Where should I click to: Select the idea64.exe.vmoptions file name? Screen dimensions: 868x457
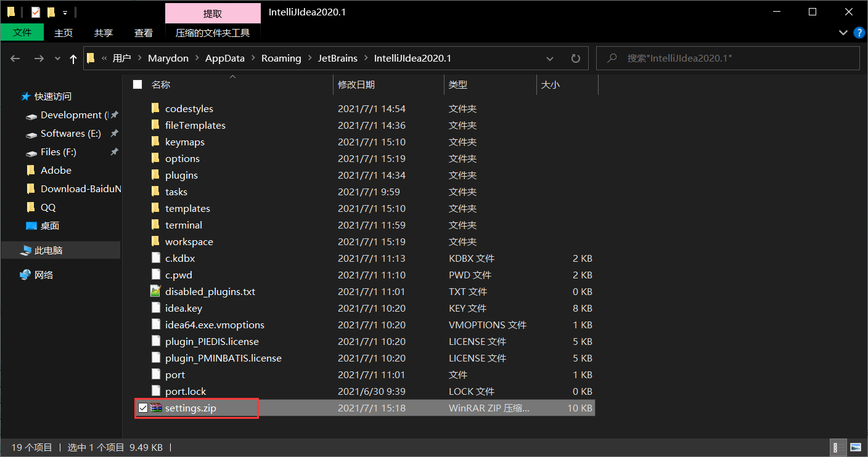coord(215,325)
